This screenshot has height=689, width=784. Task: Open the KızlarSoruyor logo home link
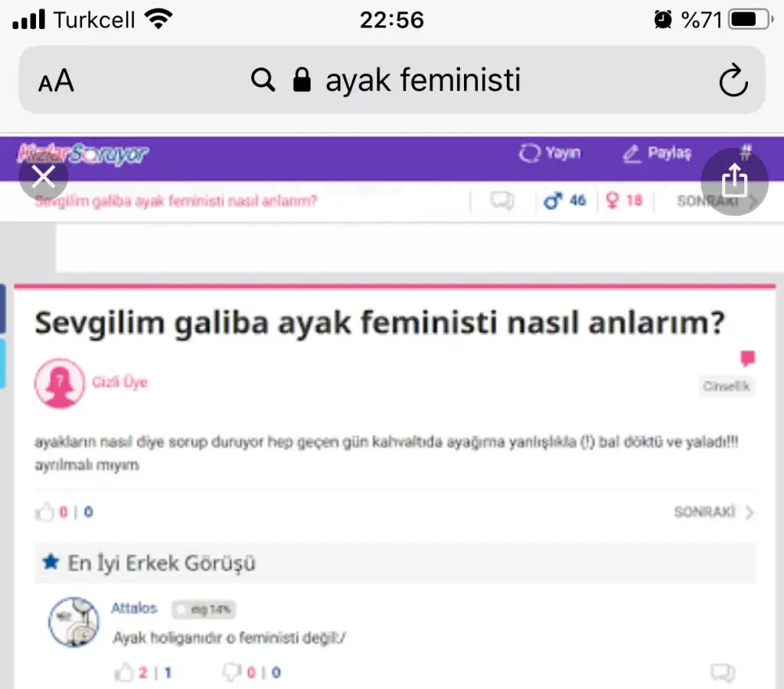tap(83, 154)
